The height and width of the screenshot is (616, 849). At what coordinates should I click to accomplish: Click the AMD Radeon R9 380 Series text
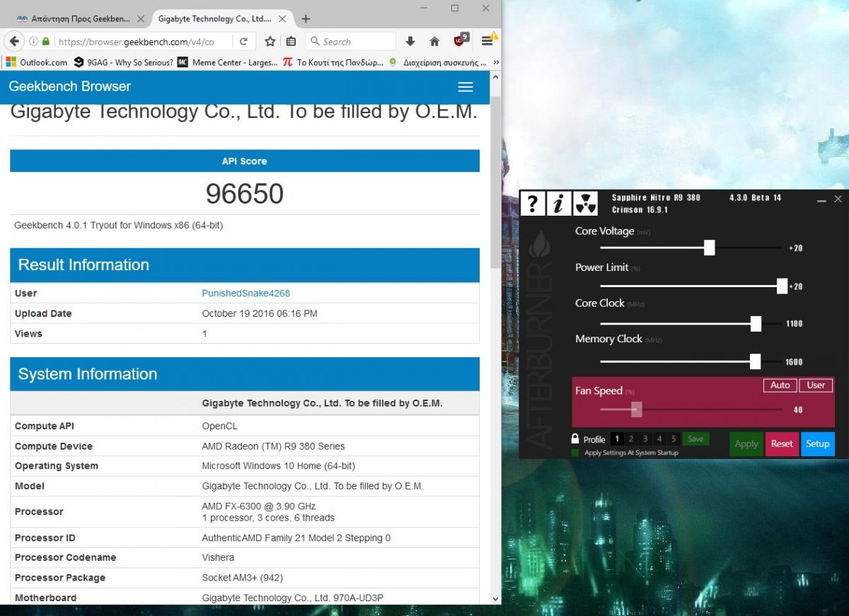[x=273, y=446]
